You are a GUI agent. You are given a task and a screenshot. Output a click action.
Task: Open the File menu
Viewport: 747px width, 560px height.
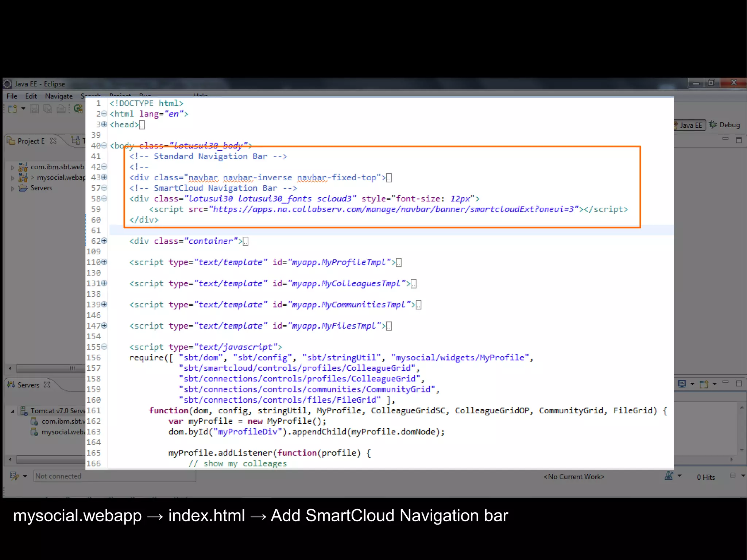click(12, 96)
